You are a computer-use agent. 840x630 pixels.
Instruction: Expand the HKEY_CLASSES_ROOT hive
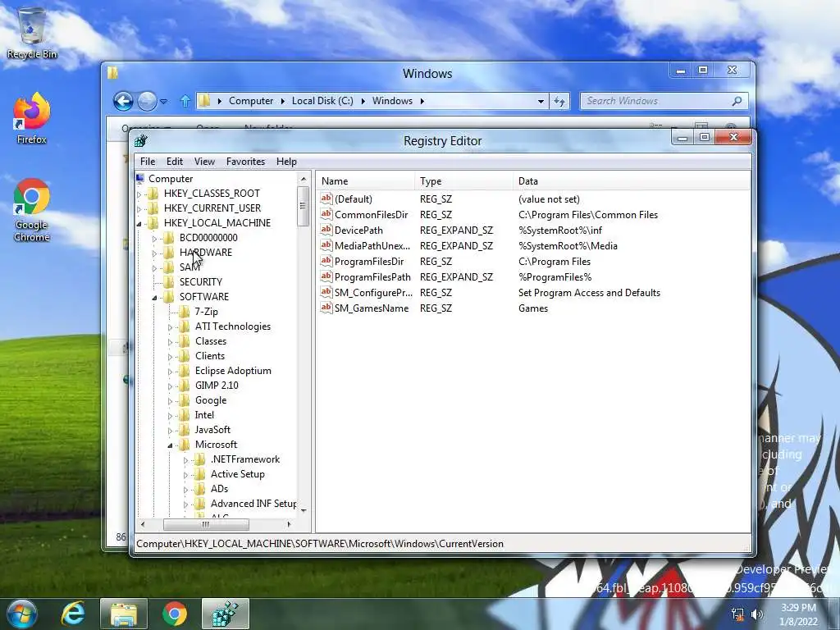(x=139, y=194)
